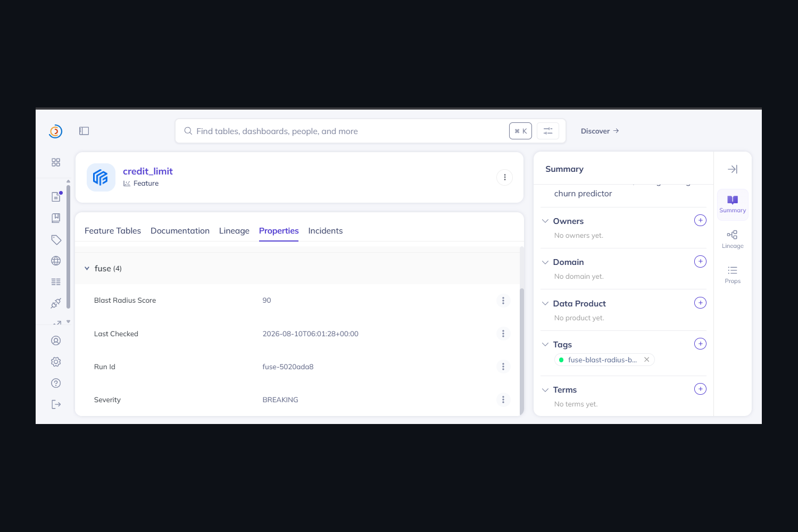The image size is (798, 532).
Task: Collapse the right panel with arrow icon
Action: (733, 169)
